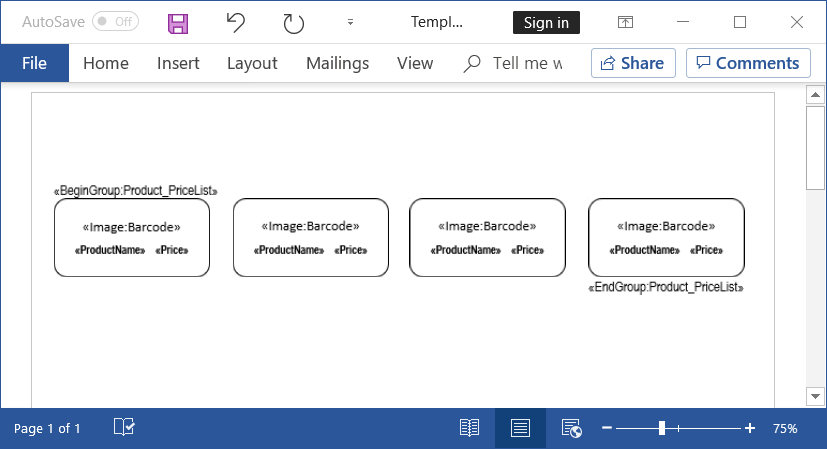Open the Ribbon Display Options icon

tap(625, 22)
